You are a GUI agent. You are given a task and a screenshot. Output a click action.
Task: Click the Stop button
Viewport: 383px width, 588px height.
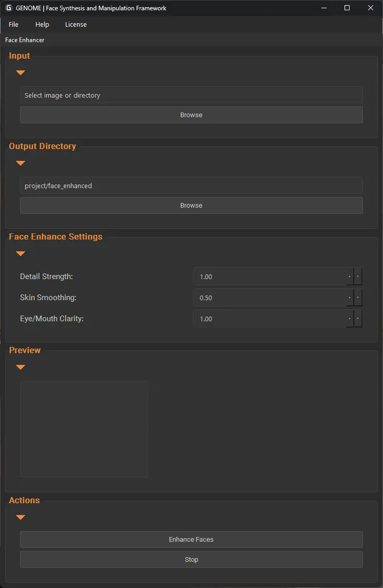(191, 560)
